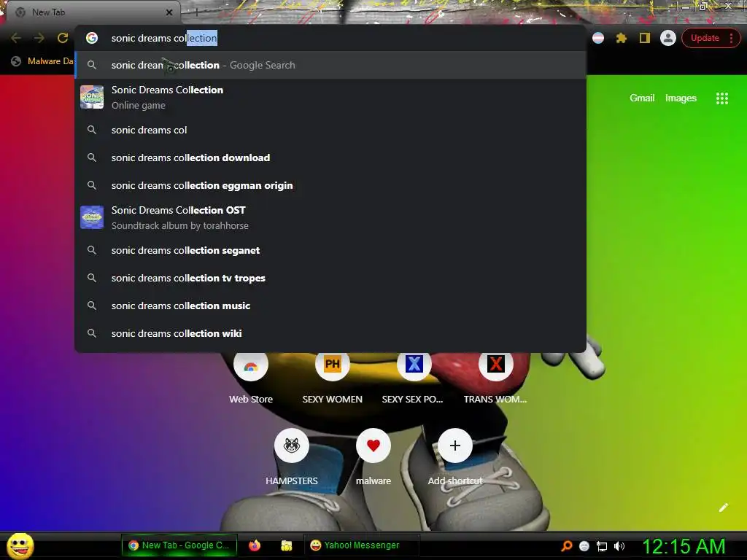Choose 'sonic dreams collection download' suggestion
This screenshot has width=747, height=560.
coord(330,157)
